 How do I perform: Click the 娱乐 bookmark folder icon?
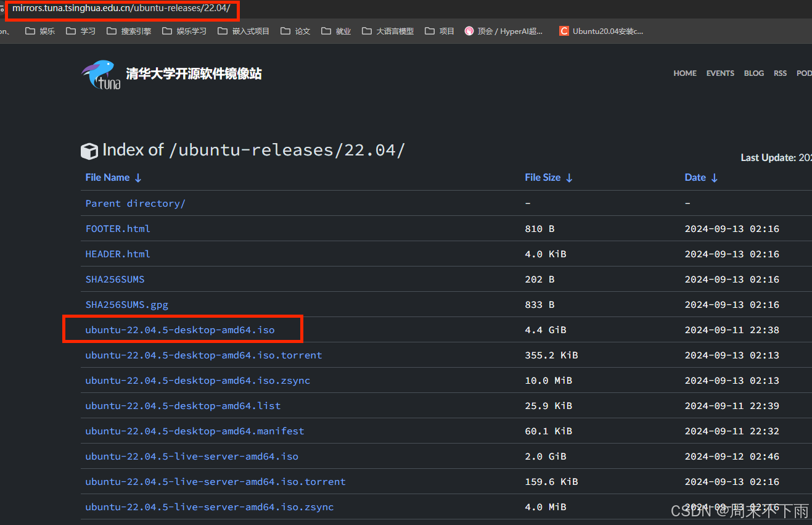tap(30, 31)
